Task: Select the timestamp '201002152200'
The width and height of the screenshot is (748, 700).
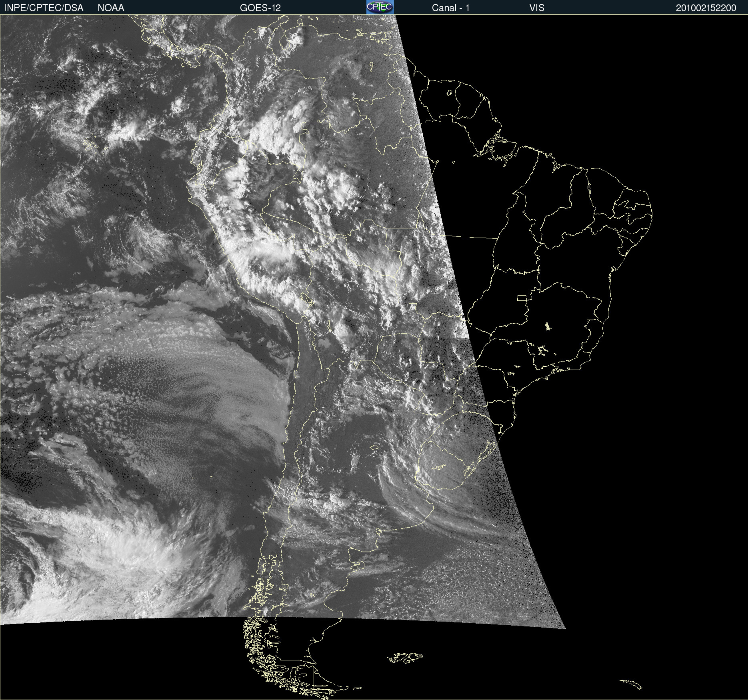Action: 706,8
